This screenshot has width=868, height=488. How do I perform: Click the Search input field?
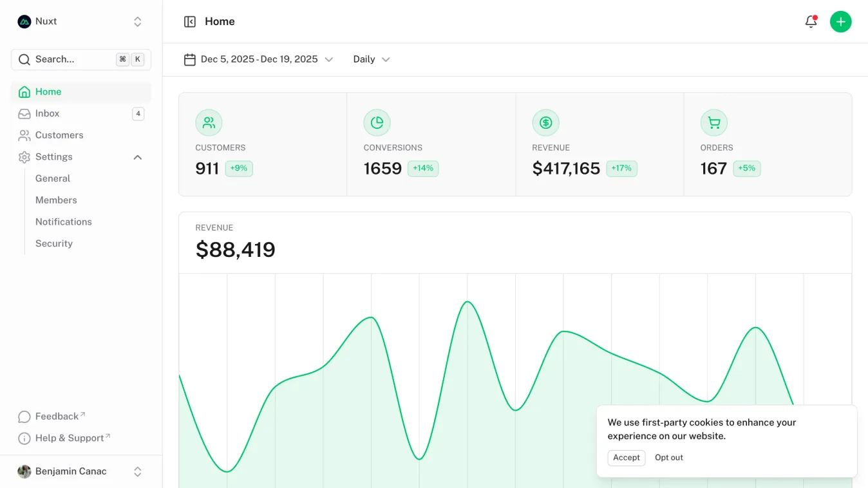coord(71,59)
